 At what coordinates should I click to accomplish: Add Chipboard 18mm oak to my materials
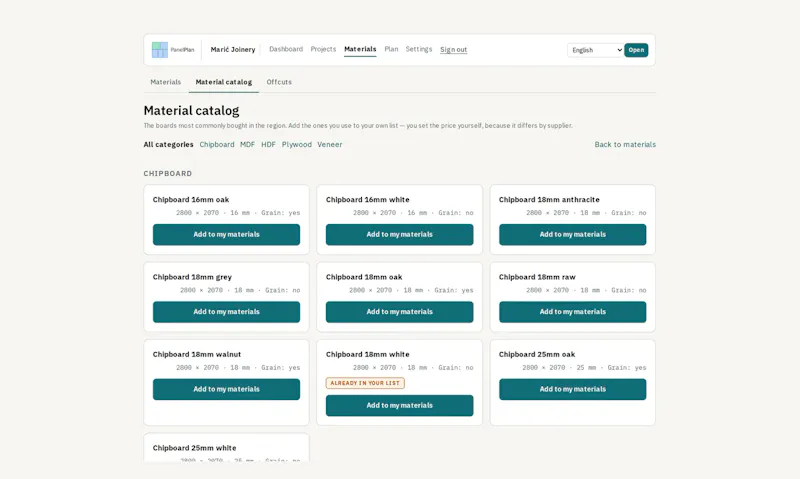[399, 312]
